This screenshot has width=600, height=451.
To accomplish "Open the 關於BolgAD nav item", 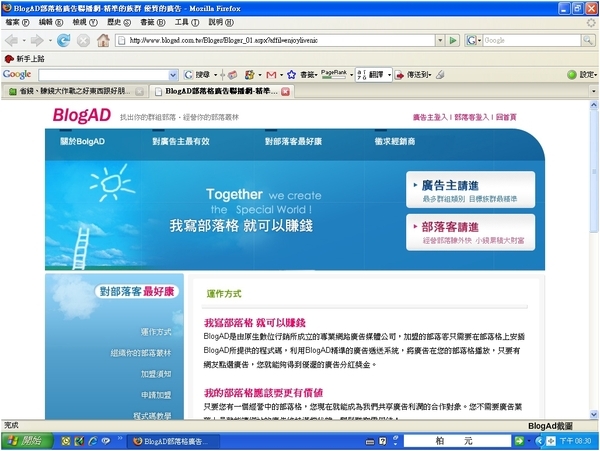I will [x=82, y=141].
